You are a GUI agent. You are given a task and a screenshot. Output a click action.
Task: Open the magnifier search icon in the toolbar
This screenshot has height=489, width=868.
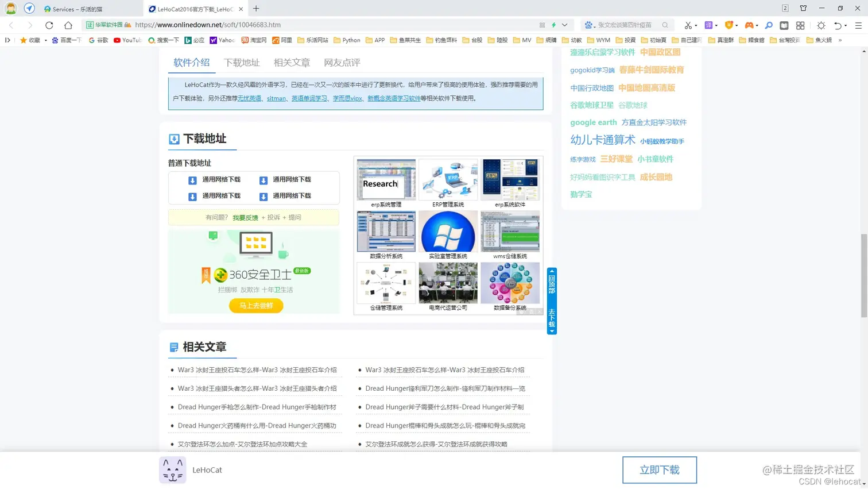click(769, 25)
